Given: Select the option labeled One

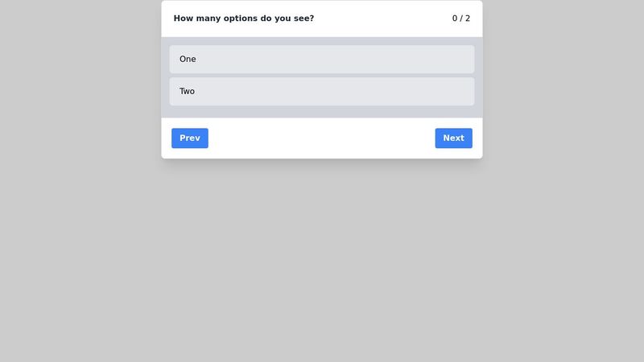Looking at the screenshot, I should pyautogui.click(x=321, y=60).
